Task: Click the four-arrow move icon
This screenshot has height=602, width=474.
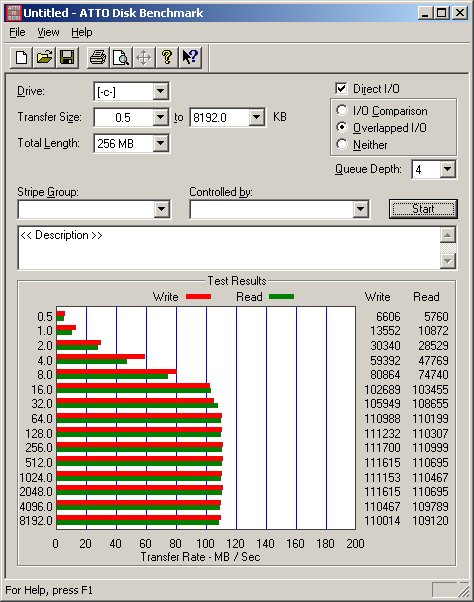Action: (144, 58)
